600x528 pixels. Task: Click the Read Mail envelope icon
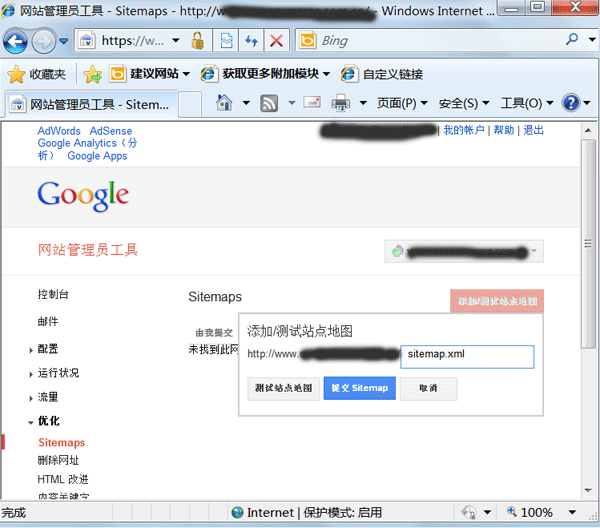pos(311,103)
